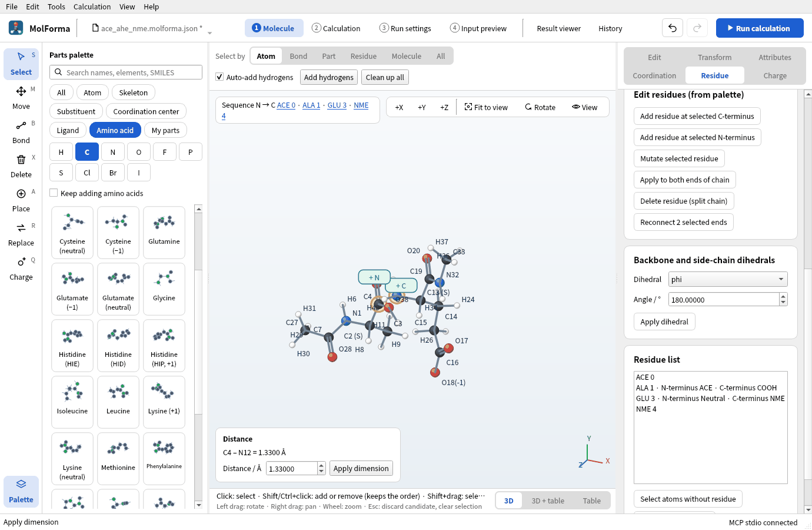Click the + N add-residue tag
The width and height of the screenshot is (812, 530).
(374, 277)
